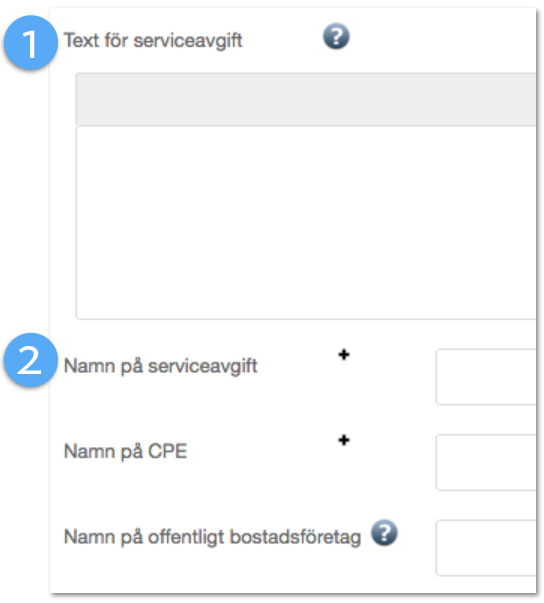Viewport: 544px width, 603px height.
Task: Select the blue number 1 badge
Action: [30, 42]
